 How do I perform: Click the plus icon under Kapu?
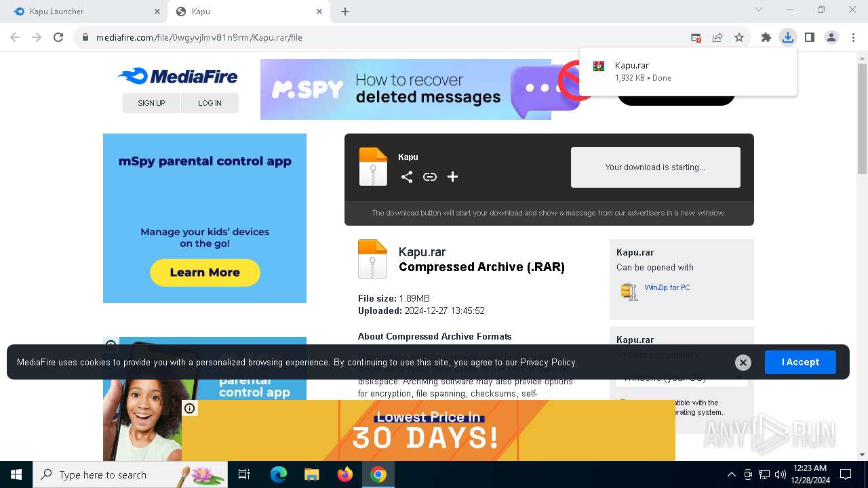point(453,177)
